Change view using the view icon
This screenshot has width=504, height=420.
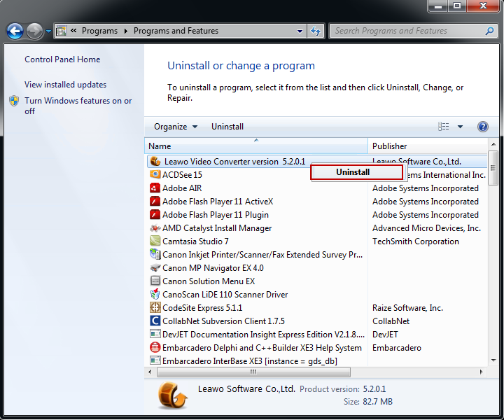point(444,127)
